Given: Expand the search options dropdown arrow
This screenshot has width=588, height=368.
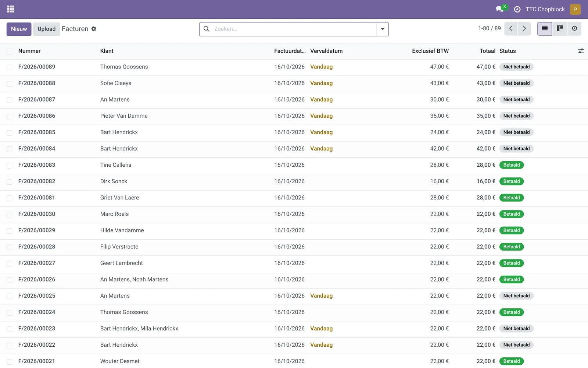Looking at the screenshot, I should coord(383,29).
